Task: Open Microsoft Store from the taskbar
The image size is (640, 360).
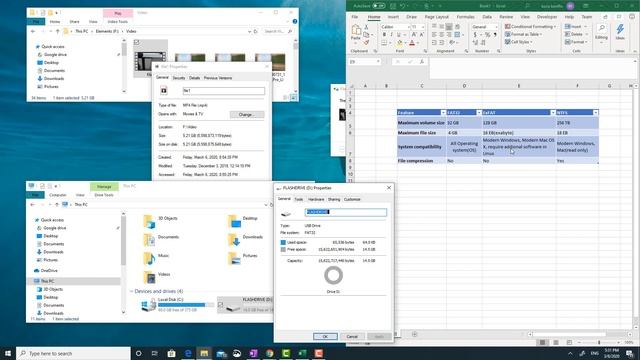Action: [x=171, y=353]
